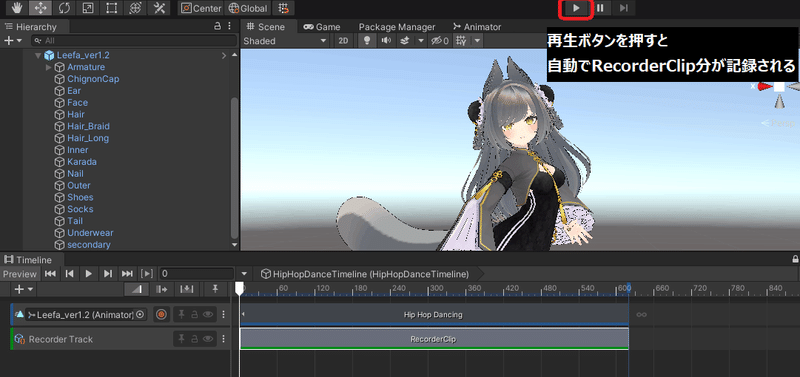Image resolution: width=800 pixels, height=377 pixels.
Task: Open the custom editor tools icon
Action: 159,8
